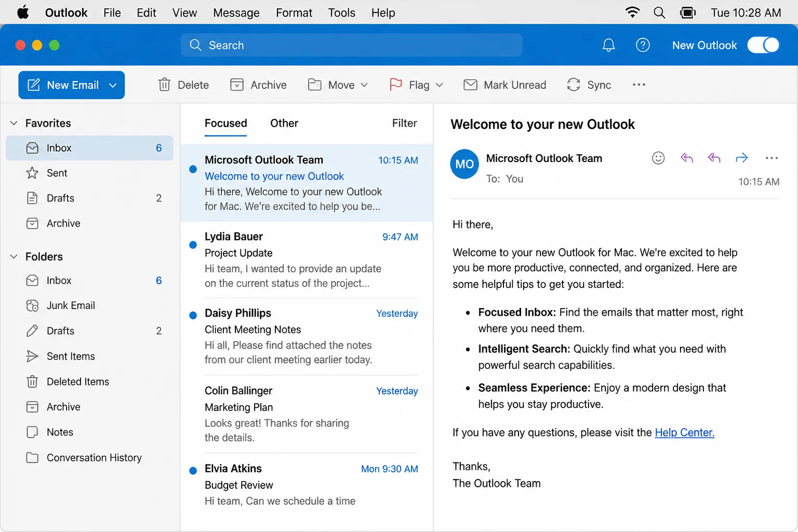Select Archive under Favorites

(x=89, y=223)
